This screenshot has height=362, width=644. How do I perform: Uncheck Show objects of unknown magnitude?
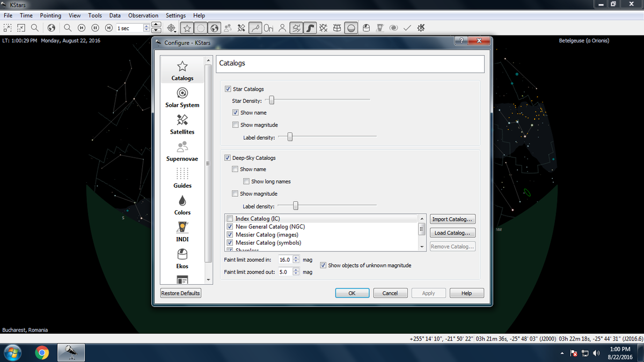pyautogui.click(x=324, y=265)
